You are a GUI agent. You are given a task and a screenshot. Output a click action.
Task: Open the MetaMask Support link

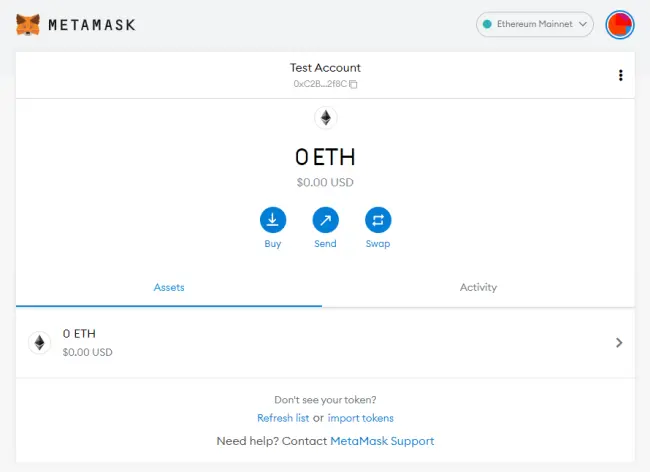[382, 441]
